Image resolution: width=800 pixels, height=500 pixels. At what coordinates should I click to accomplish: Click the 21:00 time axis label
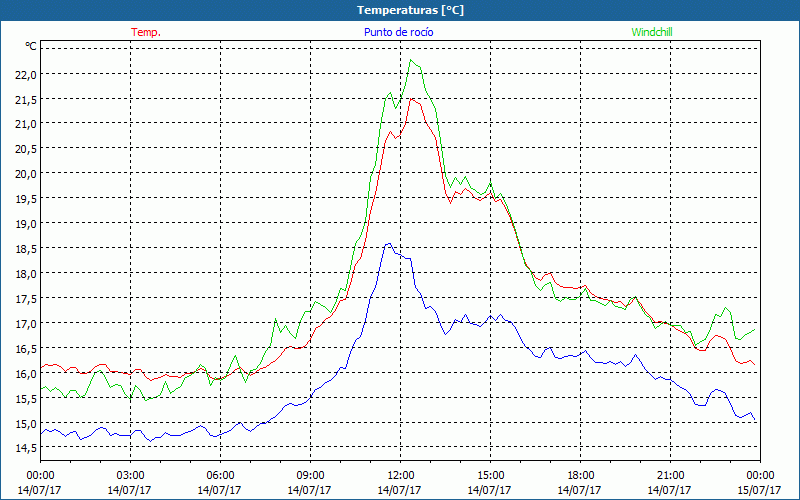point(670,476)
